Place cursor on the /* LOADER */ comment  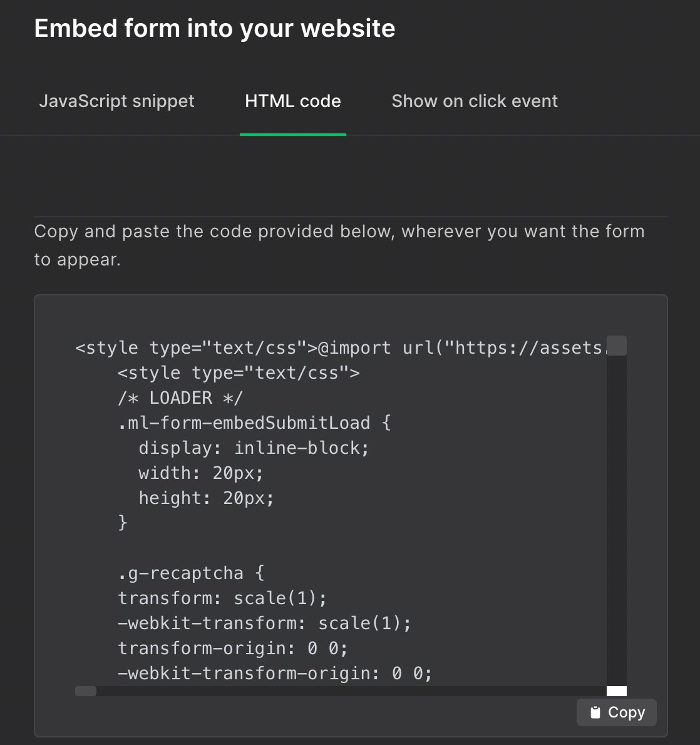180,398
